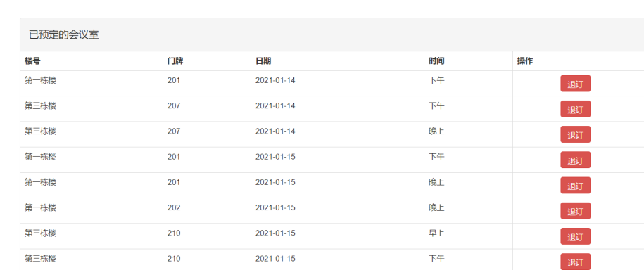The image size is (644, 270).
Task: Select the 日期 column header
Action: click(x=263, y=61)
